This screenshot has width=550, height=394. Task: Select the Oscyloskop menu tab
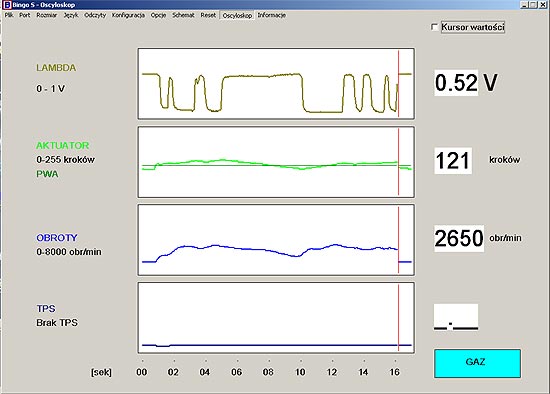[x=237, y=15]
